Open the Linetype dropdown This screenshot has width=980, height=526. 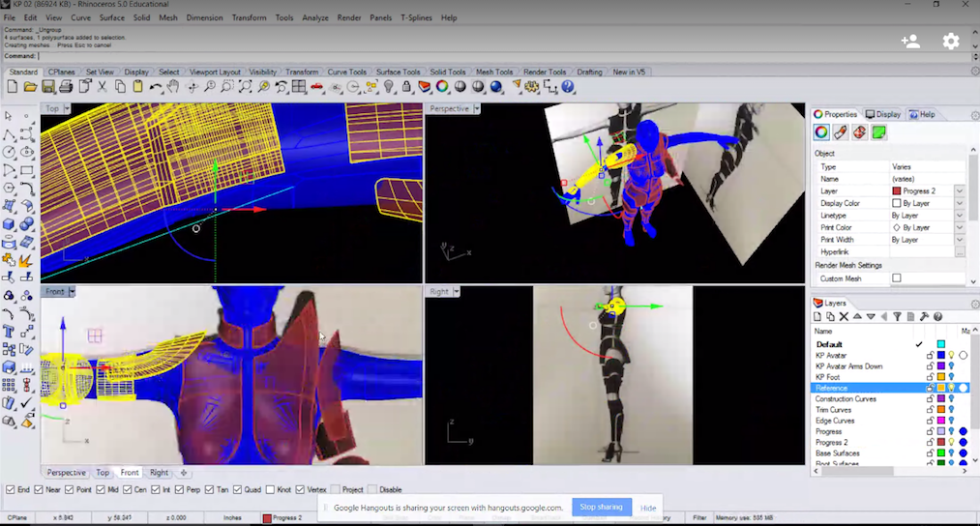[960, 216]
